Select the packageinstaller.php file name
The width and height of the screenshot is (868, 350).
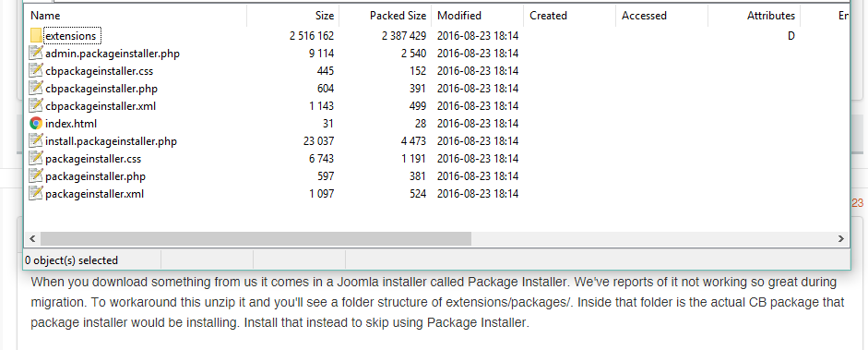click(x=95, y=176)
